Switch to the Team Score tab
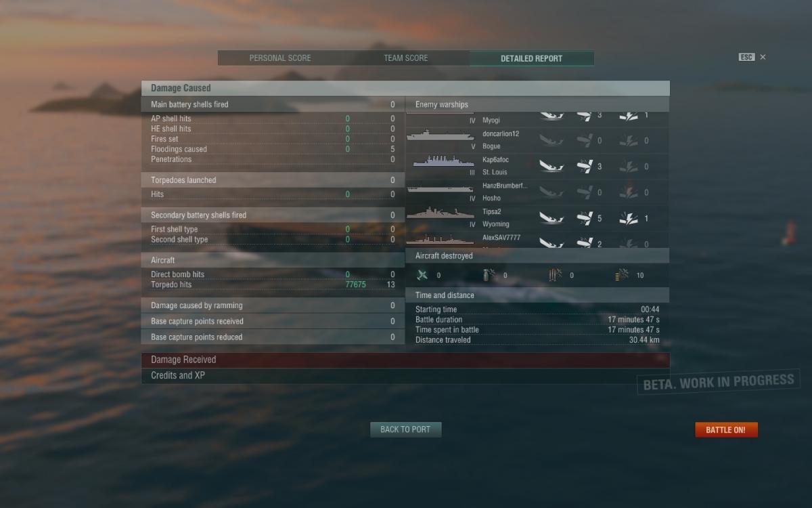Image resolution: width=812 pixels, height=508 pixels. pos(406,58)
